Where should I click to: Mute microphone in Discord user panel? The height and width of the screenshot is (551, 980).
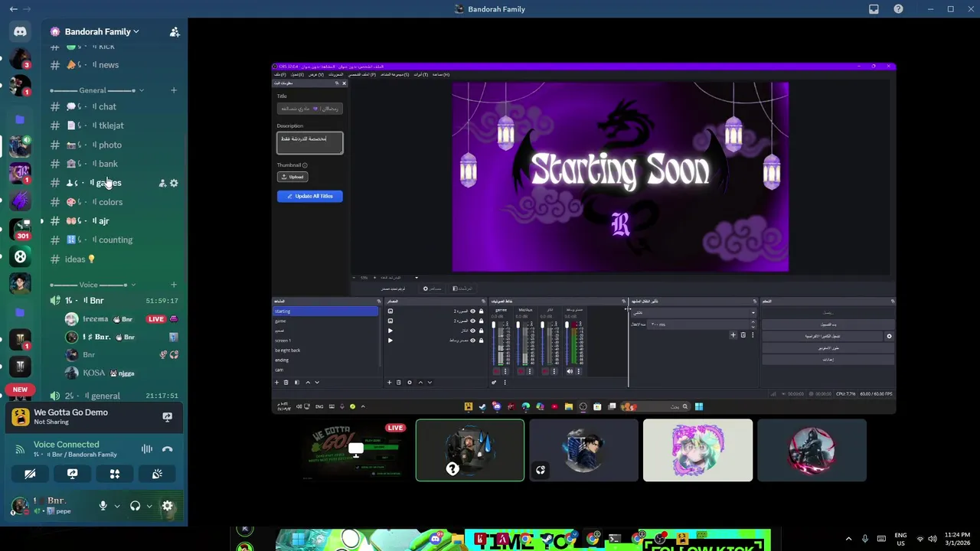click(x=103, y=506)
